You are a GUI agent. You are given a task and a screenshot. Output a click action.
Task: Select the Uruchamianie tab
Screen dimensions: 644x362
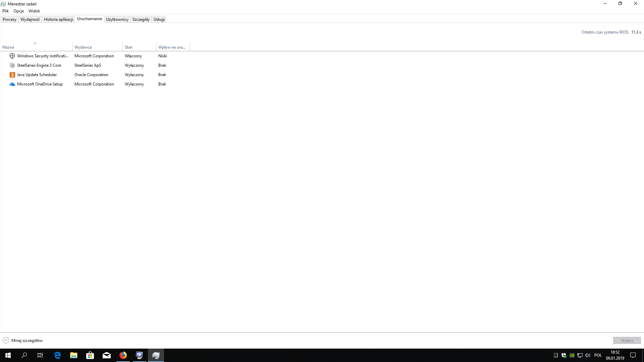click(90, 19)
